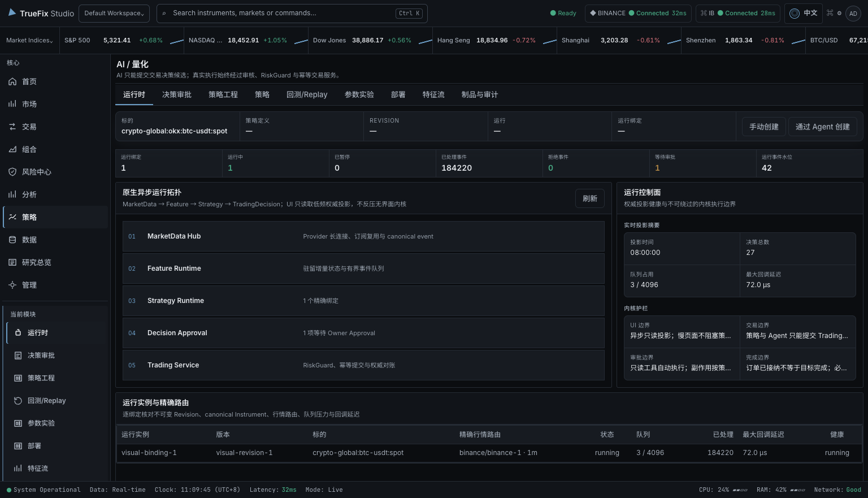Open 参数实验 in the current module list
This screenshot has width=868, height=498.
click(57, 423)
